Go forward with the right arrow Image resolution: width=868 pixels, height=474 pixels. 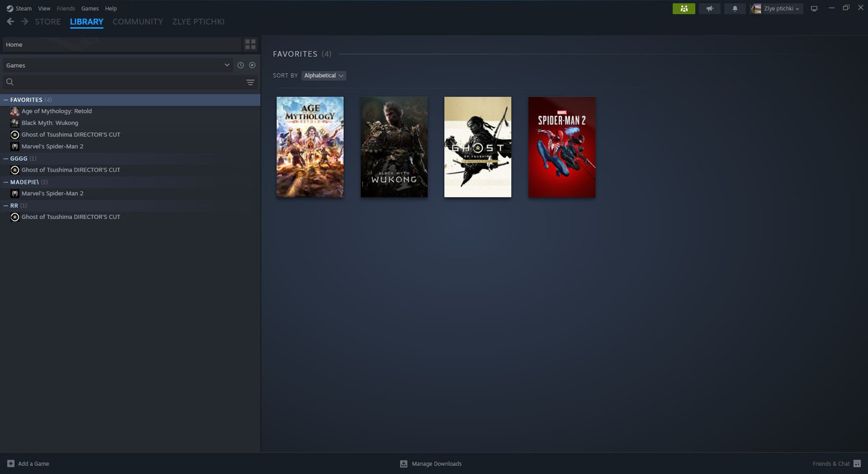(25, 22)
